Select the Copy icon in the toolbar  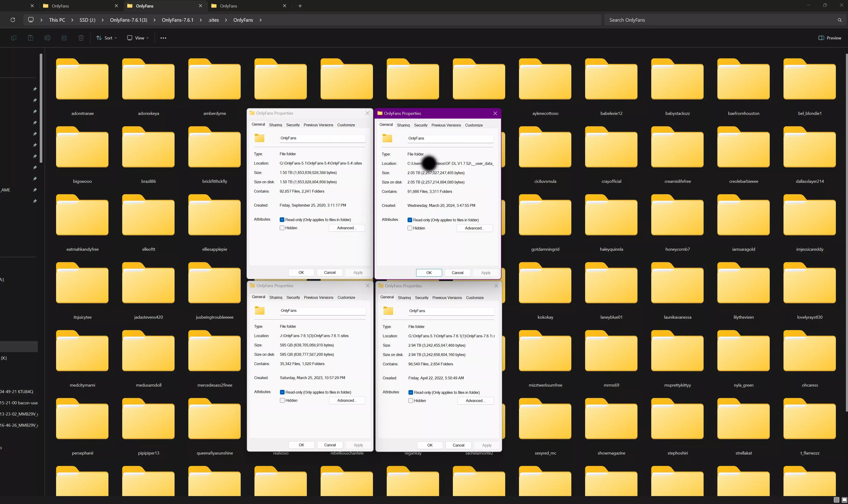pyautogui.click(x=14, y=38)
